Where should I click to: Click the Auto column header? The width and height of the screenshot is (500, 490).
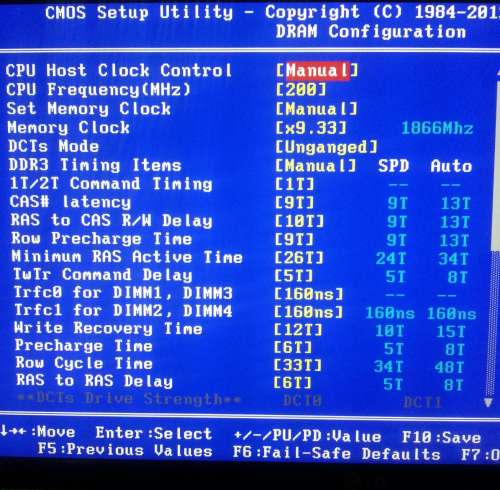click(x=451, y=166)
